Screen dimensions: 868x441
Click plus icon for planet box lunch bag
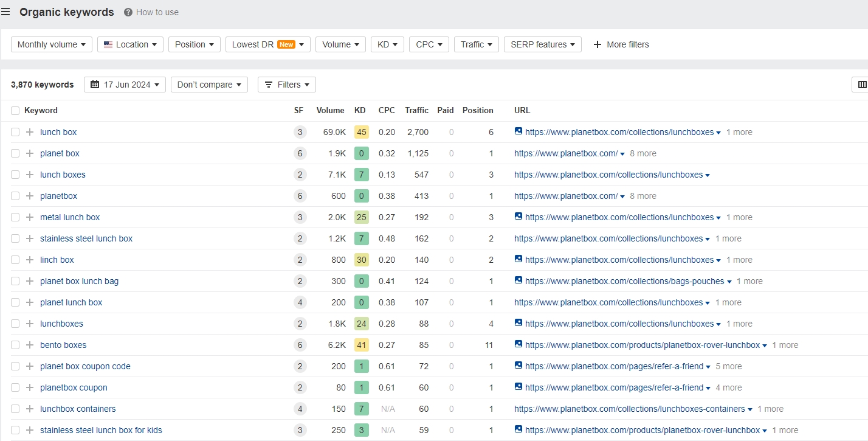(30, 281)
